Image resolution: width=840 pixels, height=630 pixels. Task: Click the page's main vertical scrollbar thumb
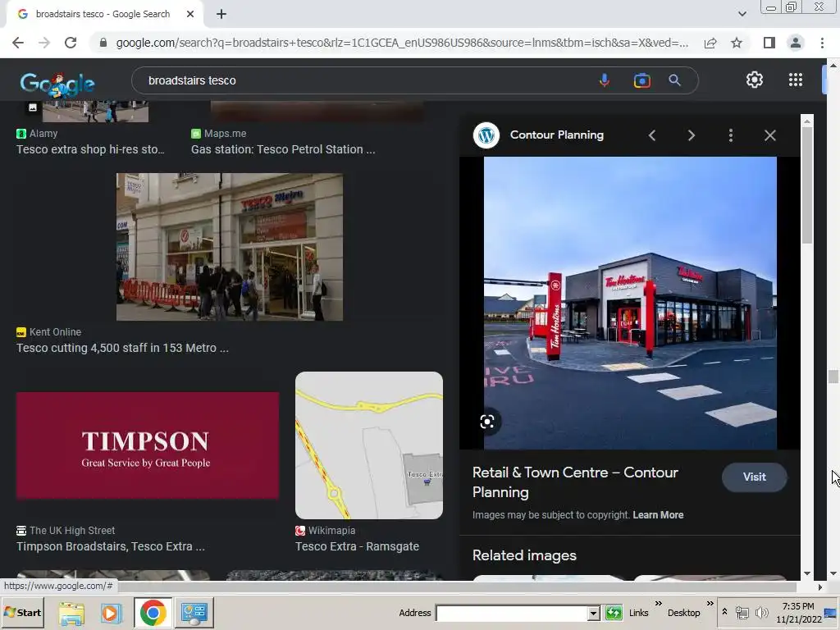tap(833, 377)
